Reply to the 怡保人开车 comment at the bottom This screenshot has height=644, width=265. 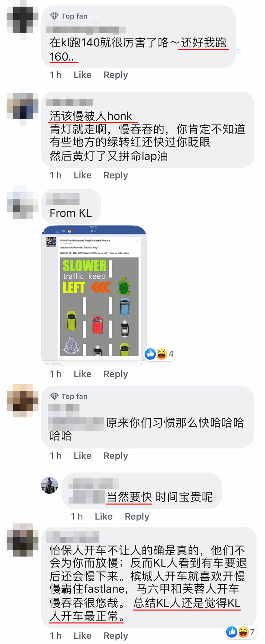pos(116,636)
